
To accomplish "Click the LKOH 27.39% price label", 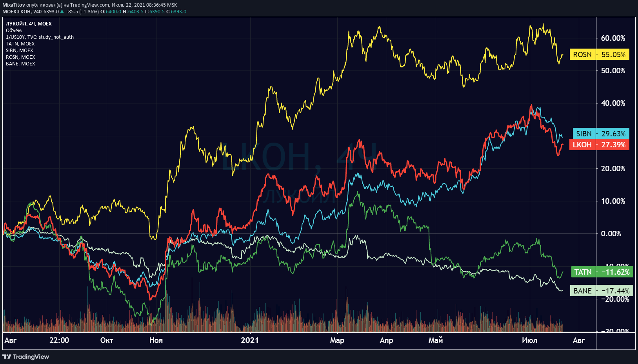I will click(x=599, y=145).
